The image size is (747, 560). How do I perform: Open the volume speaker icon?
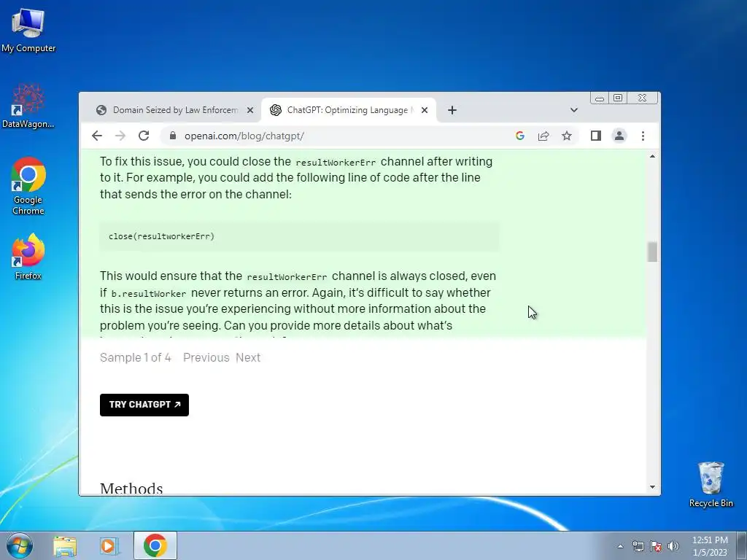pyautogui.click(x=673, y=546)
